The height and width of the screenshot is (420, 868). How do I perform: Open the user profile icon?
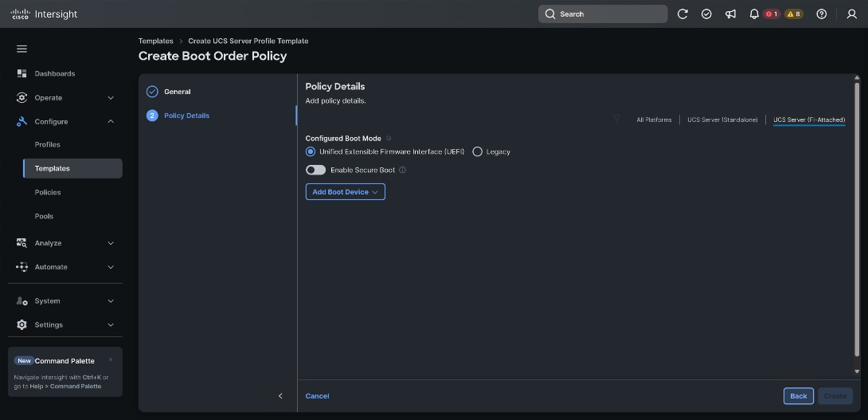coord(851,14)
